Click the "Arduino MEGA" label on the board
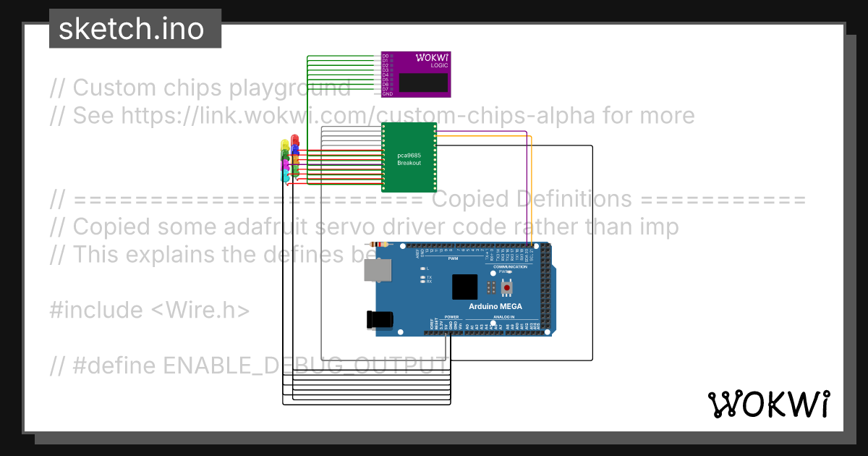Image resolution: width=868 pixels, height=456 pixels. (495, 307)
